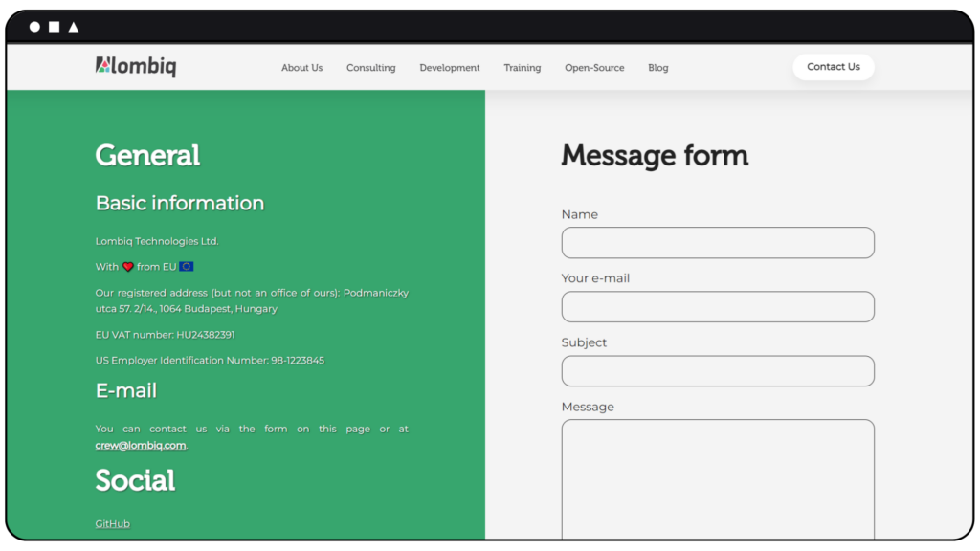Visit the Blog
Viewport: 980px width, 551px height.
[x=658, y=68]
